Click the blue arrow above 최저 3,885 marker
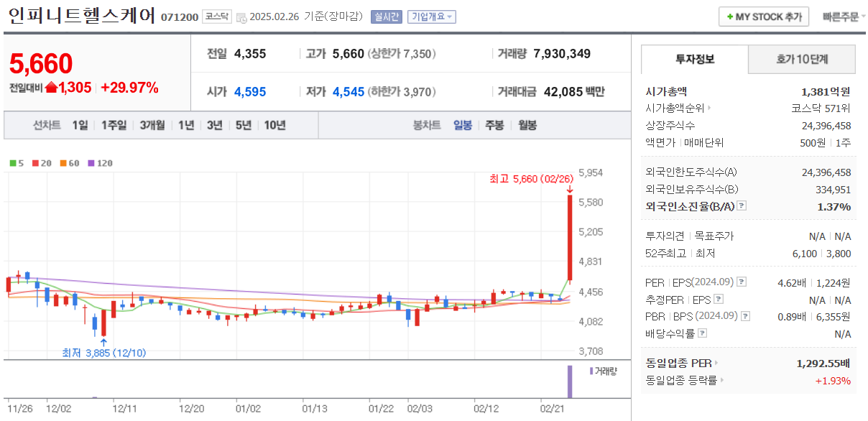Viewport: 868px width, 421px height. tap(104, 342)
